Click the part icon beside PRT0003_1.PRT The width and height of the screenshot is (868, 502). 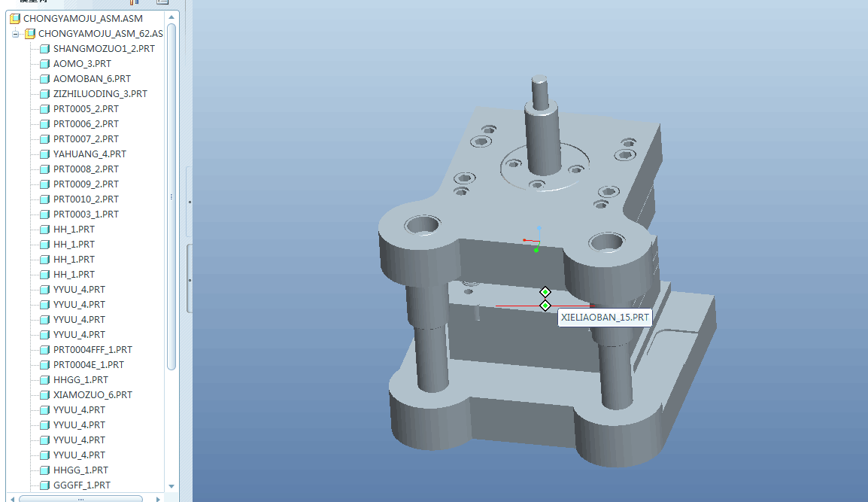[45, 214]
